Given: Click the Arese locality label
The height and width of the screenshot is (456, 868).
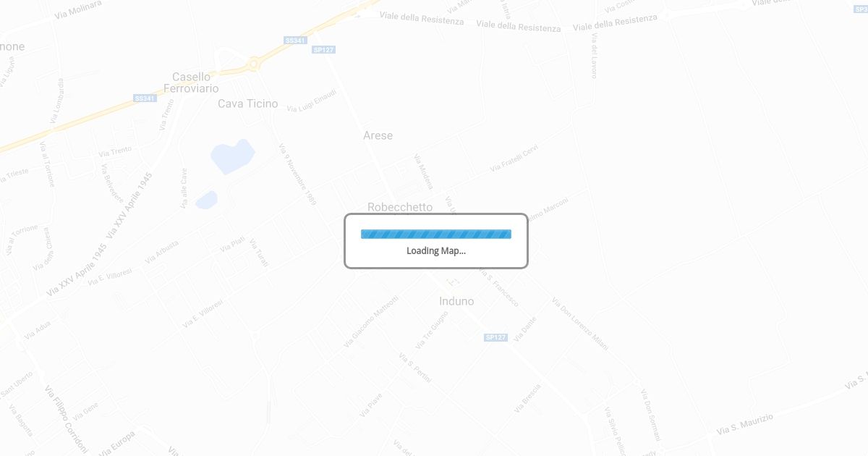Looking at the screenshot, I should point(378,135).
